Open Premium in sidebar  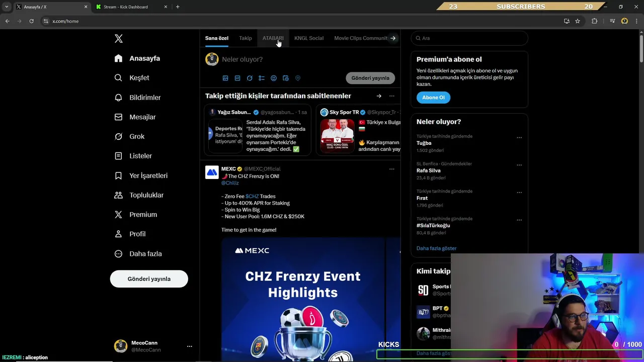(136, 215)
